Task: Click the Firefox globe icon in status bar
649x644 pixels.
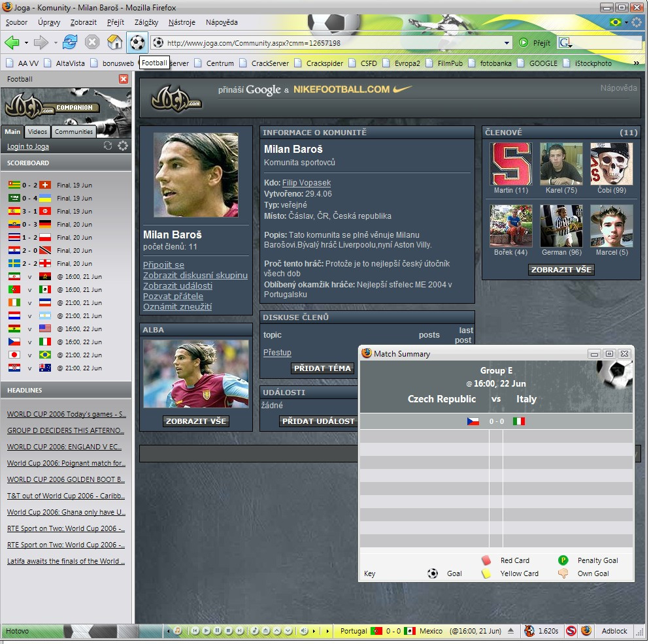Action: coord(586,631)
